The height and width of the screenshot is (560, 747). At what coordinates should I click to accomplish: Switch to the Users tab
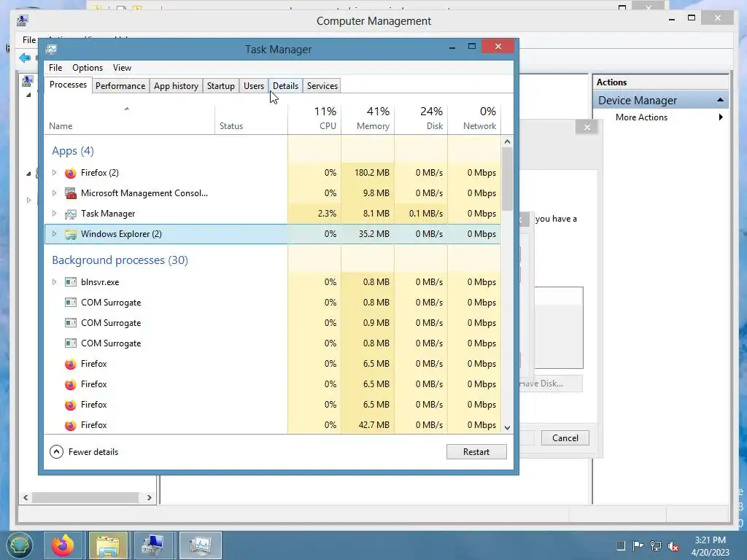pyautogui.click(x=253, y=86)
